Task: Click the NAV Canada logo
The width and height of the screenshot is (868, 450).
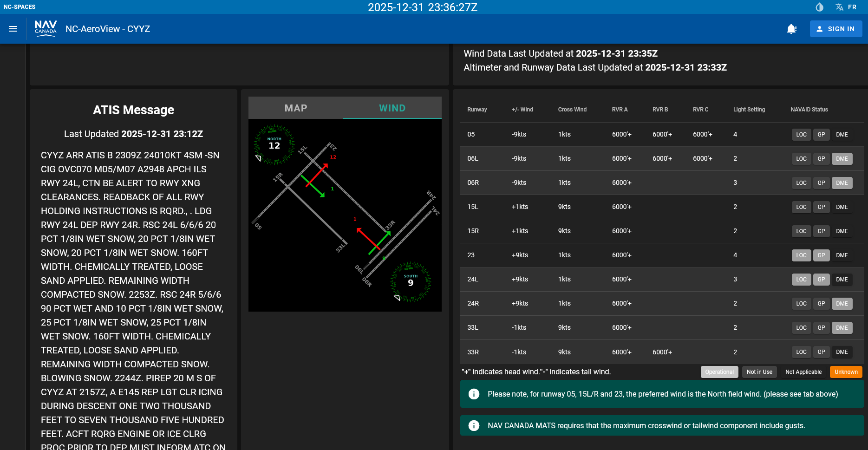Action: 46,29
